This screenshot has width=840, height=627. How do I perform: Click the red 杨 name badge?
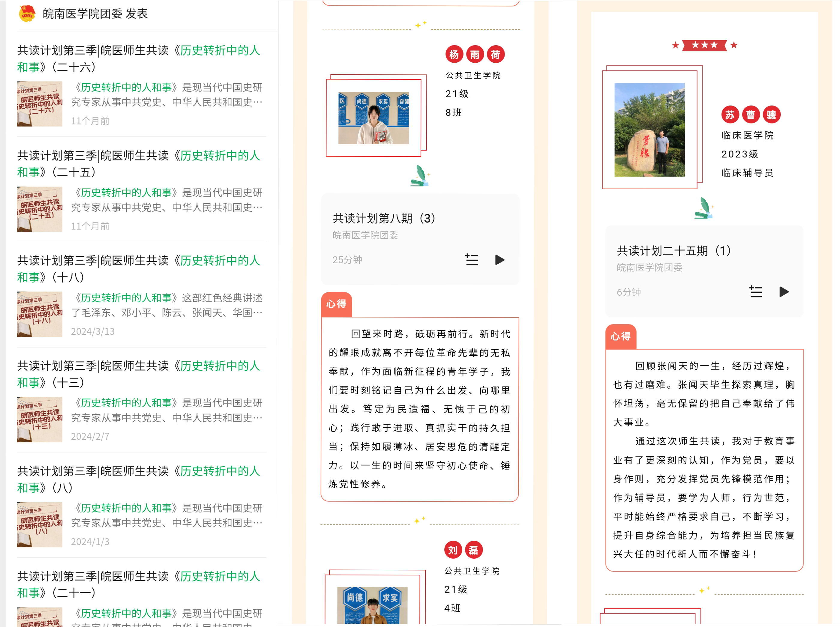tap(454, 55)
